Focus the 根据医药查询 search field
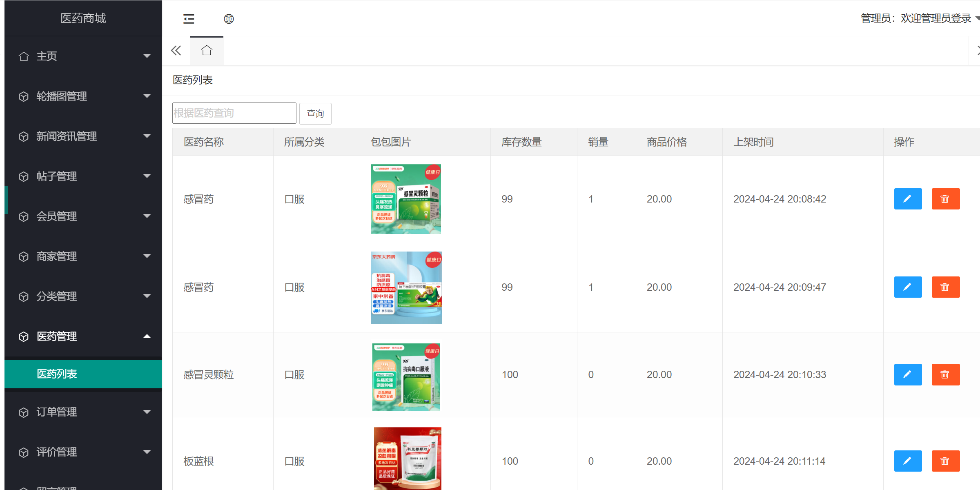Screen dimensions: 980x490 pyautogui.click(x=234, y=113)
